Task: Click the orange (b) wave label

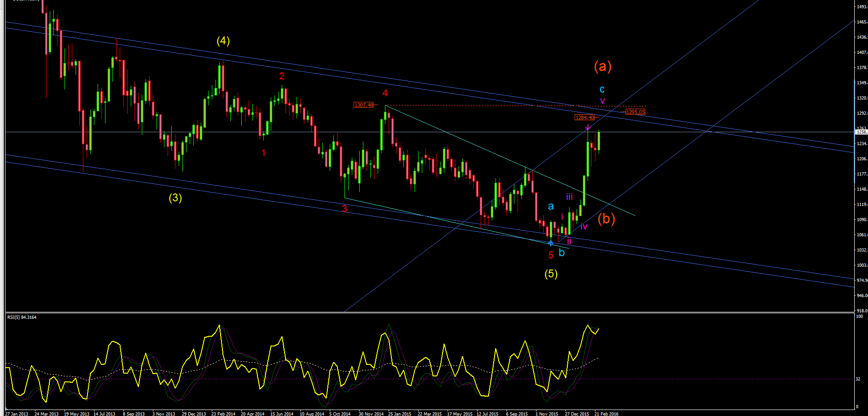Action: 606,218
